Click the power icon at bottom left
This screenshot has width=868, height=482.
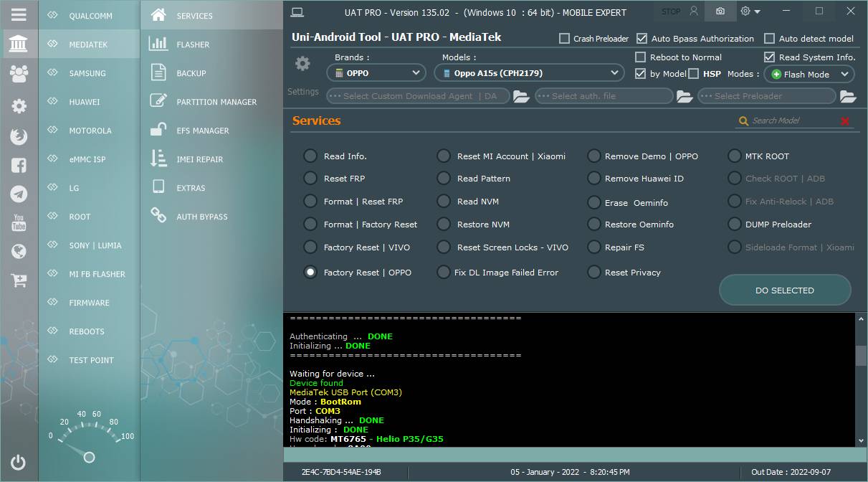tap(19, 463)
